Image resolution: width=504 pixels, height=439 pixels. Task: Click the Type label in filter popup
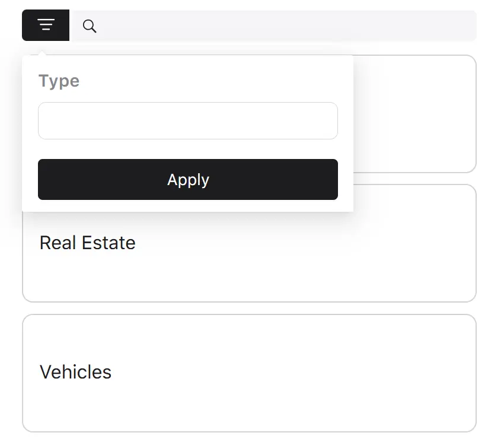coord(59,81)
